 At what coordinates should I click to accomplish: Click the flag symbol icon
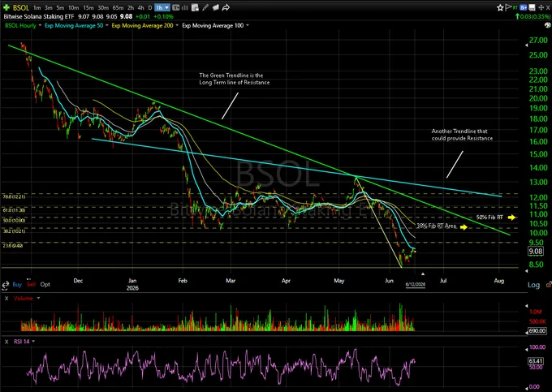point(508,7)
